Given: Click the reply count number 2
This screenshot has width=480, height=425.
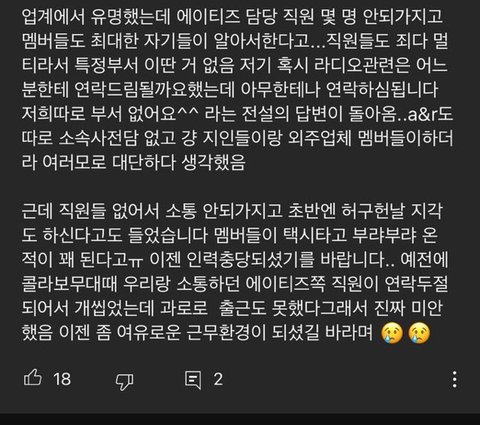Looking at the screenshot, I should pos(218,379).
